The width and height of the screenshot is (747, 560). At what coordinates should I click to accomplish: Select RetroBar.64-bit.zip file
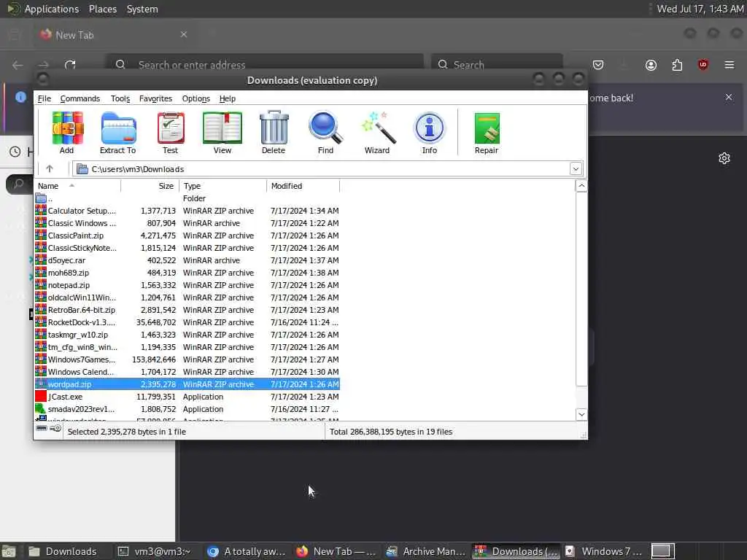(187, 309)
